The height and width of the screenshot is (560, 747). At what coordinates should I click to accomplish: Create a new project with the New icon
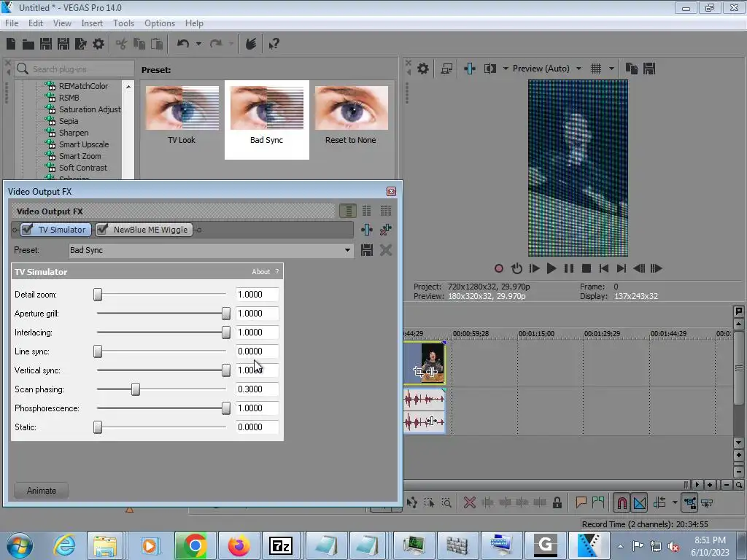(11, 44)
